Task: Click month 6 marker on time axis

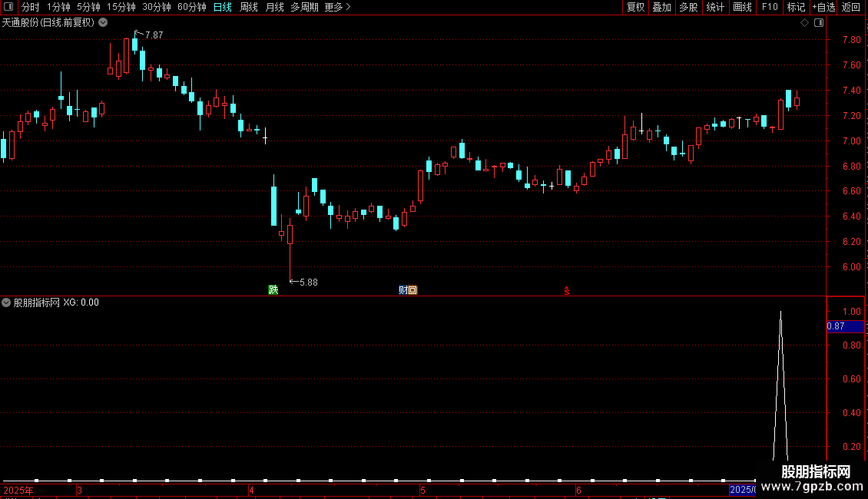Action: (x=578, y=490)
